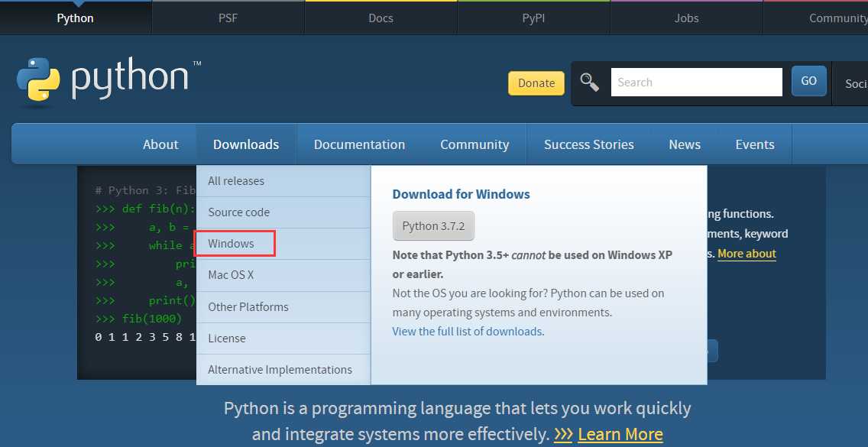
Task: Open the Downloads menu
Action: pyautogui.click(x=246, y=144)
